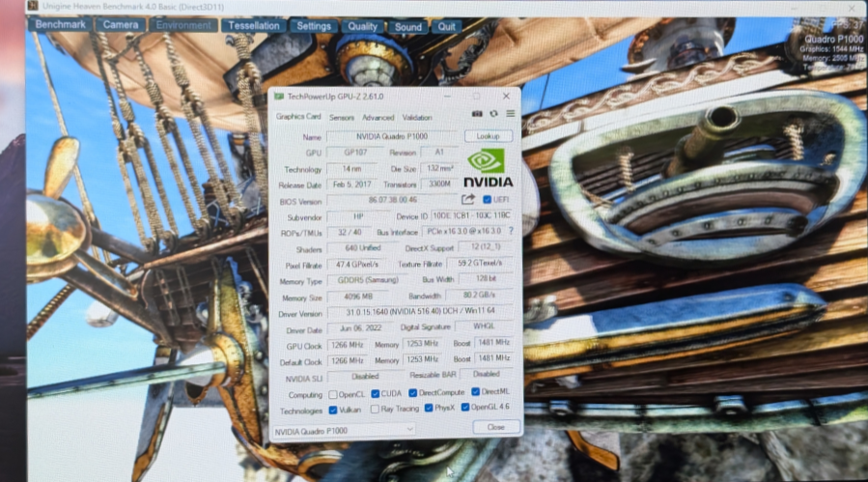This screenshot has height=482, width=868.
Task: Click the Memory Size value 4096 MB
Action: [x=357, y=297]
